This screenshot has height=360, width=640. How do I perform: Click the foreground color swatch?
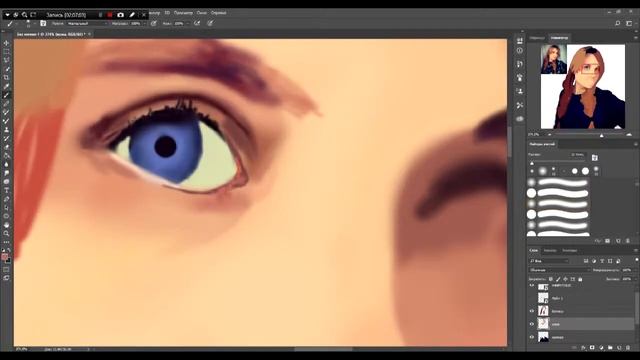click(x=5, y=257)
